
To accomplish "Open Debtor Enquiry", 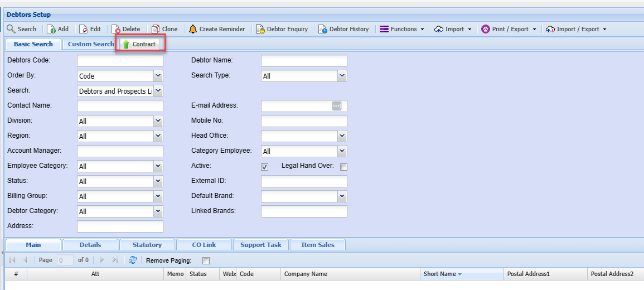I will click(282, 29).
